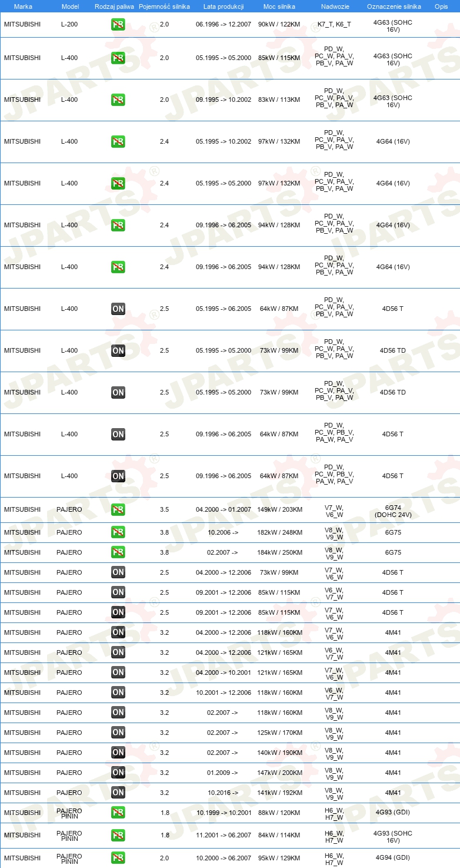This screenshot has width=460, height=868.
Task: Click the 'Model' column header
Action: click(70, 6)
